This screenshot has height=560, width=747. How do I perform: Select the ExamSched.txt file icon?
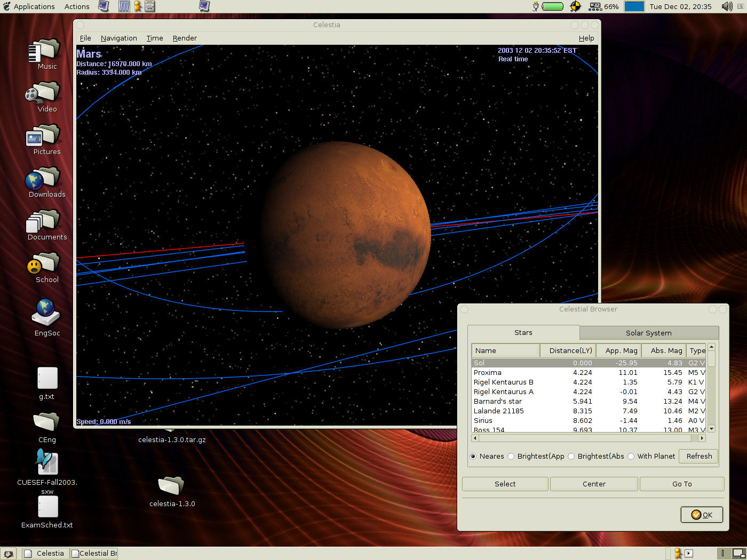tap(47, 507)
